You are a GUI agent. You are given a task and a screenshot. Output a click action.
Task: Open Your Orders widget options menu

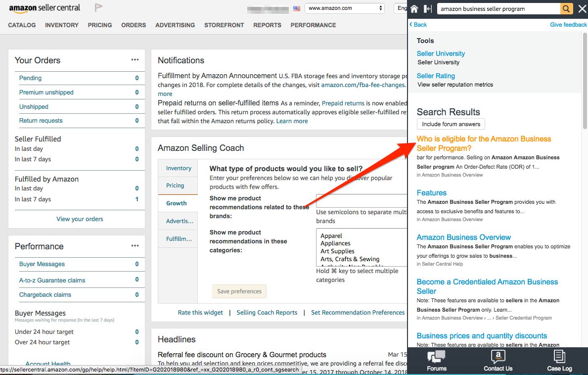pyautogui.click(x=135, y=60)
